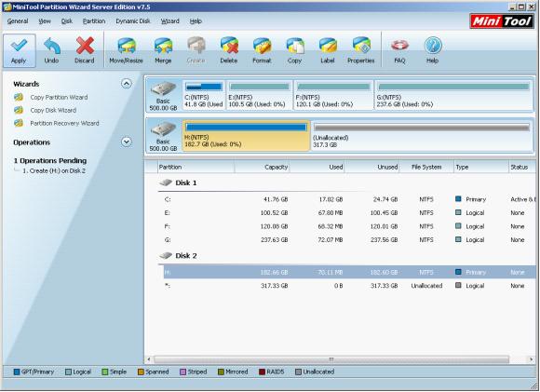Collapse the Wizards section
The width and height of the screenshot is (540, 392).
pyautogui.click(x=127, y=84)
